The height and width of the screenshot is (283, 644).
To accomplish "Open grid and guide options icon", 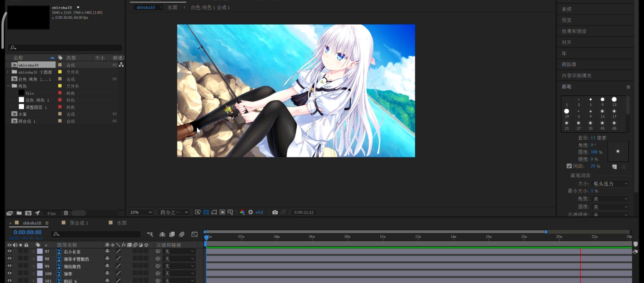I will click(230, 212).
